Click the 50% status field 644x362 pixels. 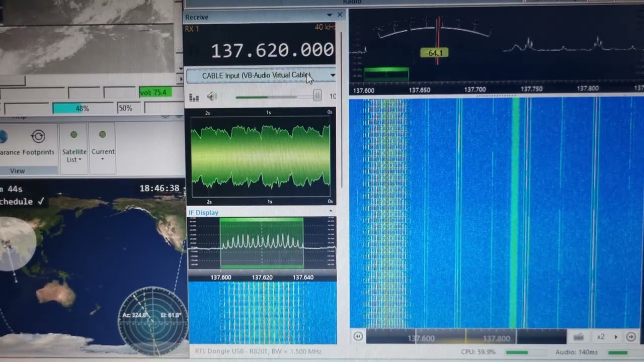click(128, 108)
